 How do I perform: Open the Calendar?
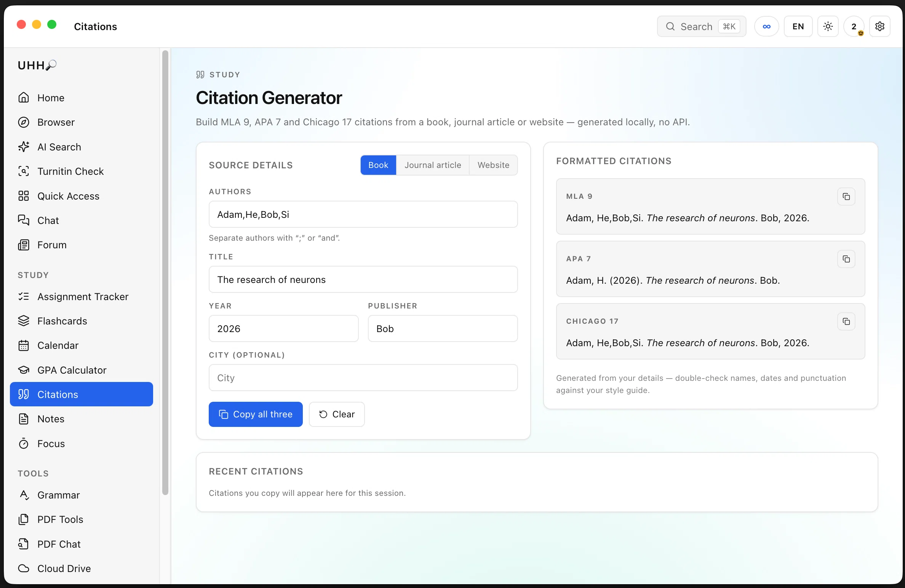click(x=82, y=345)
